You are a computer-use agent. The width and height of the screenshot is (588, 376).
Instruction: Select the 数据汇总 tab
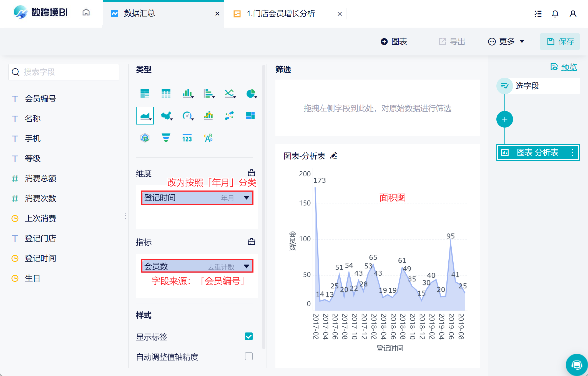pos(139,14)
